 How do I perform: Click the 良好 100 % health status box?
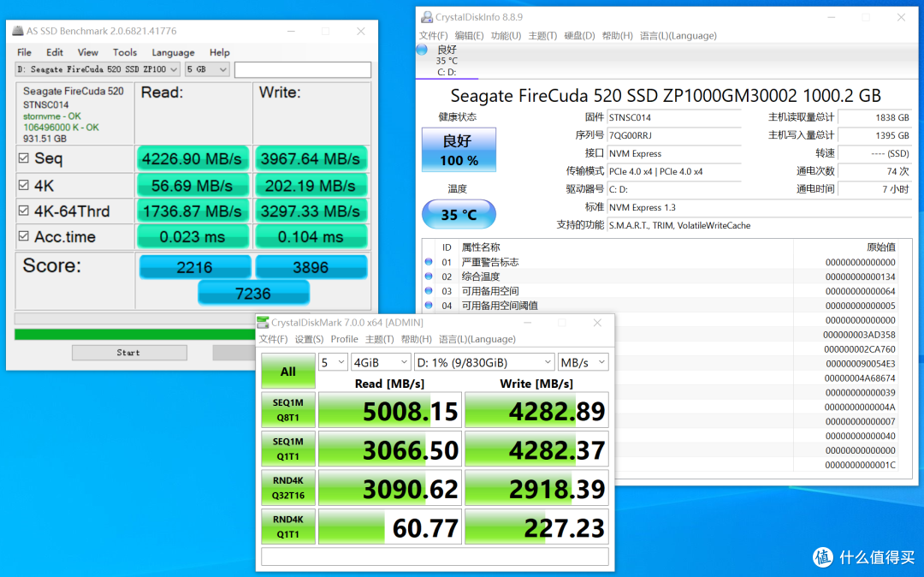459,150
